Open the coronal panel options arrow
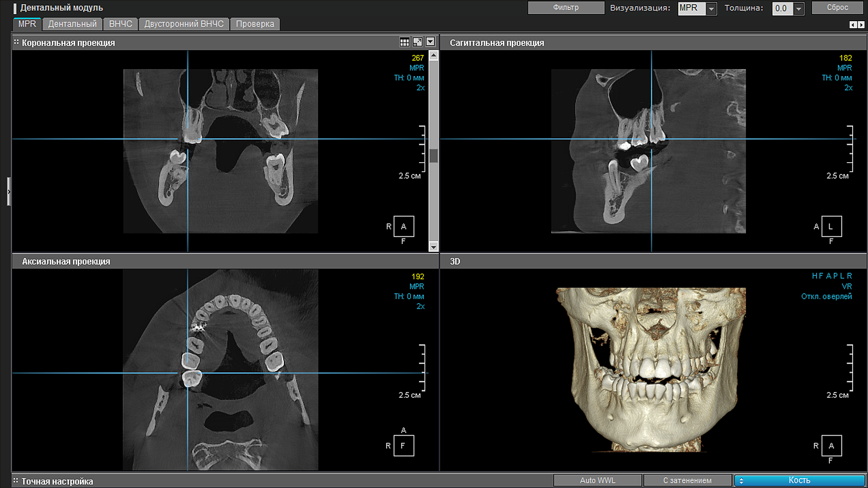868x488 pixels. (x=430, y=42)
